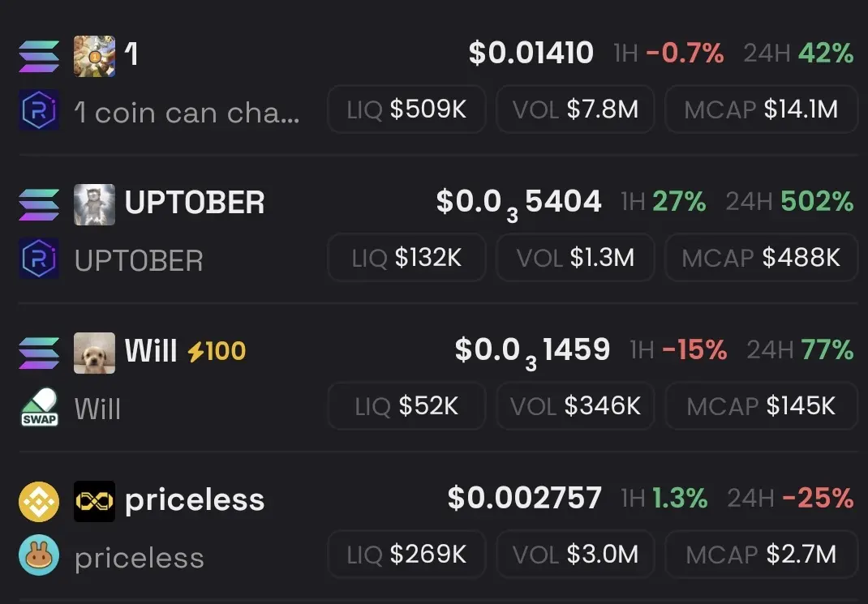Click the Raydium icon in UPTOBER row

[39, 259]
